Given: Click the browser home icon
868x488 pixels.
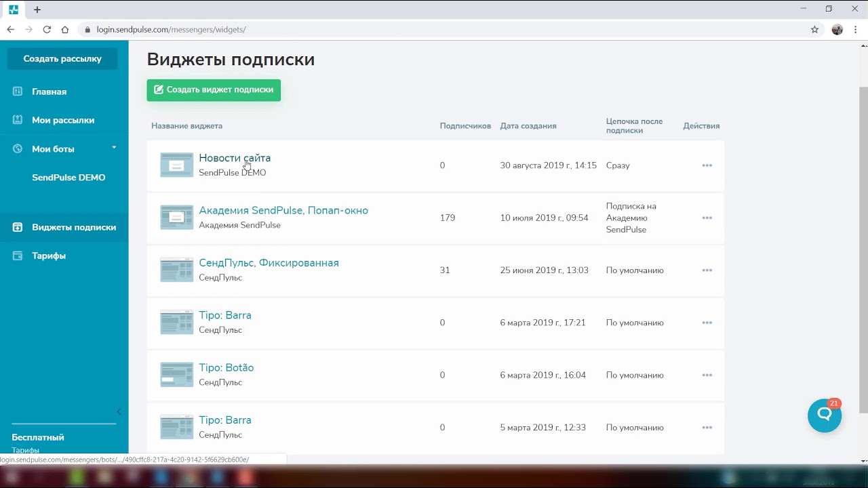Looking at the screenshot, I should (x=65, y=29).
